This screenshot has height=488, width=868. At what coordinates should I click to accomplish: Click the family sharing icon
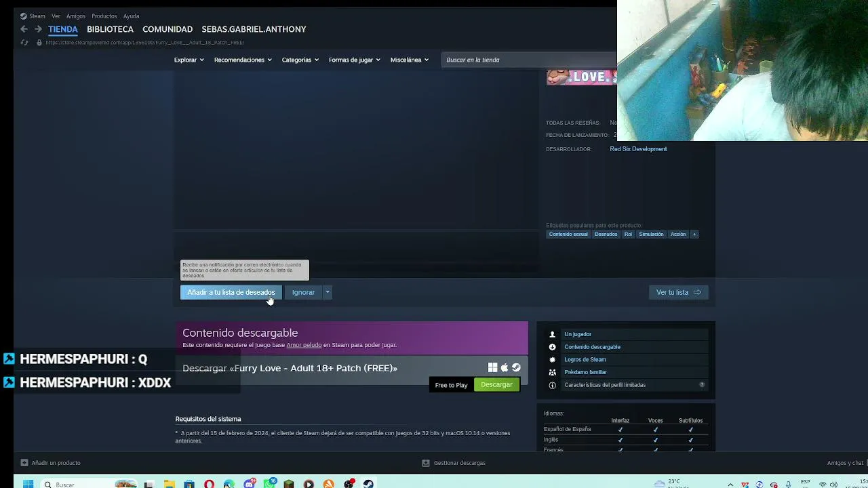pos(552,372)
